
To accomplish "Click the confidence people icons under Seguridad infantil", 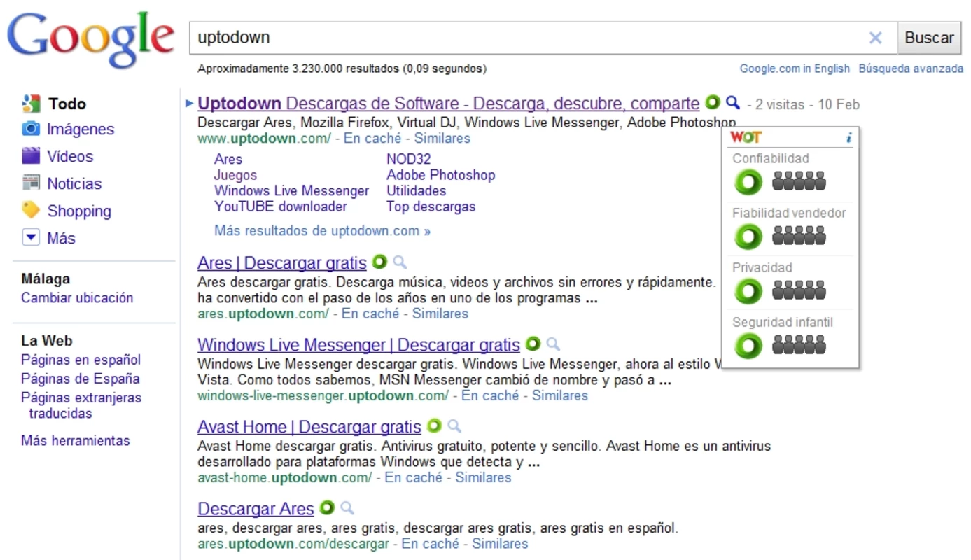I will pyautogui.click(x=799, y=344).
